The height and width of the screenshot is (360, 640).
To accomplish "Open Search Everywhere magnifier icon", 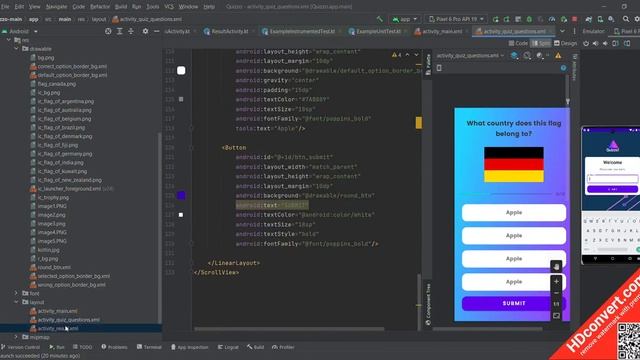I will click(x=626, y=19).
